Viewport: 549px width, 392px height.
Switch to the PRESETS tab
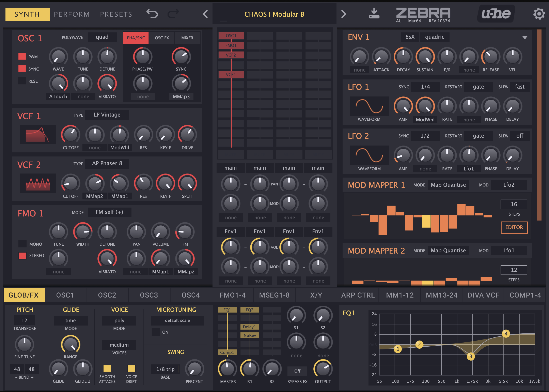click(116, 14)
